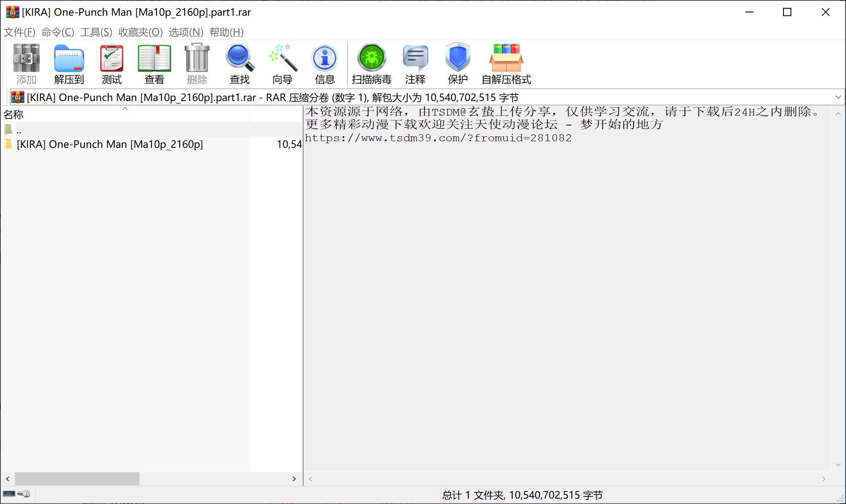Click the file list horizontal scrollbar thumb
This screenshot has width=846, height=504.
[77, 479]
